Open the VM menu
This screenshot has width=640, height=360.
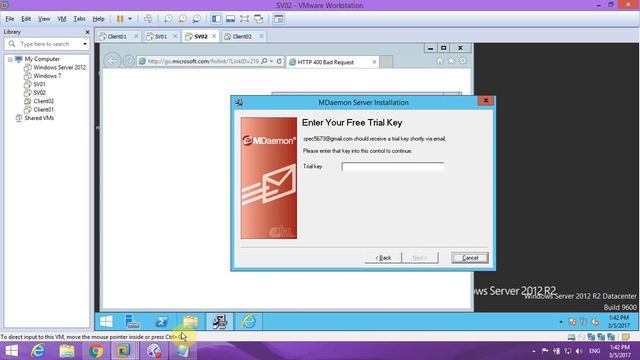tap(62, 19)
